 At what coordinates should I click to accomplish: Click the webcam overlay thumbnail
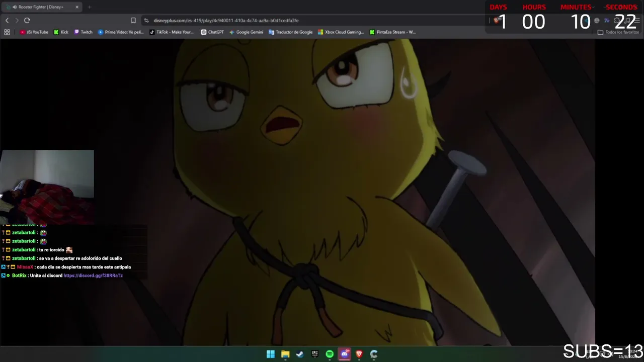pos(47,187)
